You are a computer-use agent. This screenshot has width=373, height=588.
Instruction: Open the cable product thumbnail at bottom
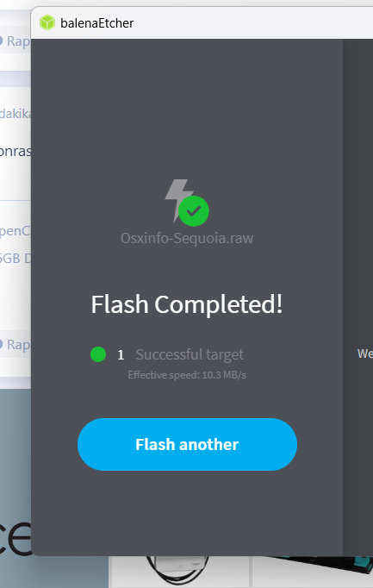coord(179,572)
